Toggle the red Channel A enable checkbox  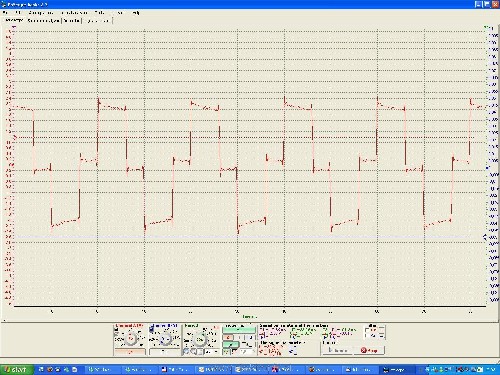(x=116, y=329)
